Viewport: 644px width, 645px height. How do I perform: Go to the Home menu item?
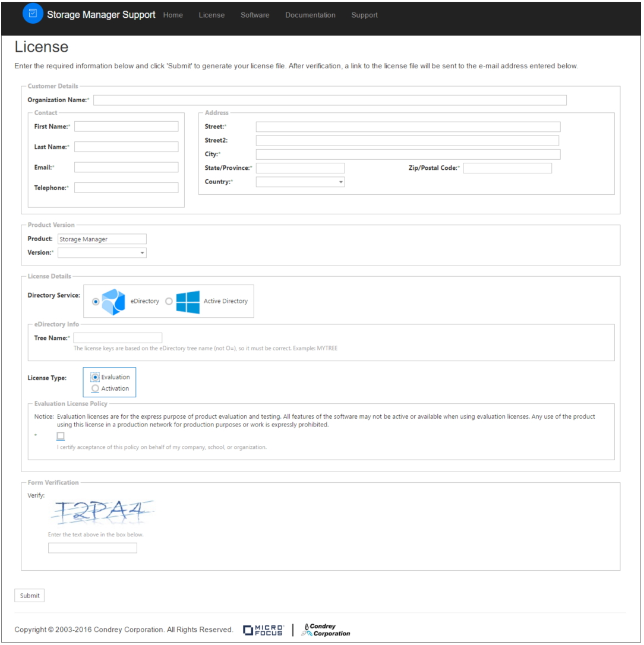[173, 15]
